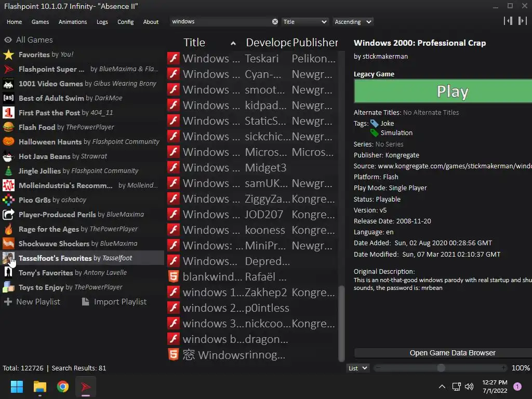Screen dimensions: 532x399
Task: Collapse left sidebar toggle icon
Action: pyautogui.click(x=508, y=21)
